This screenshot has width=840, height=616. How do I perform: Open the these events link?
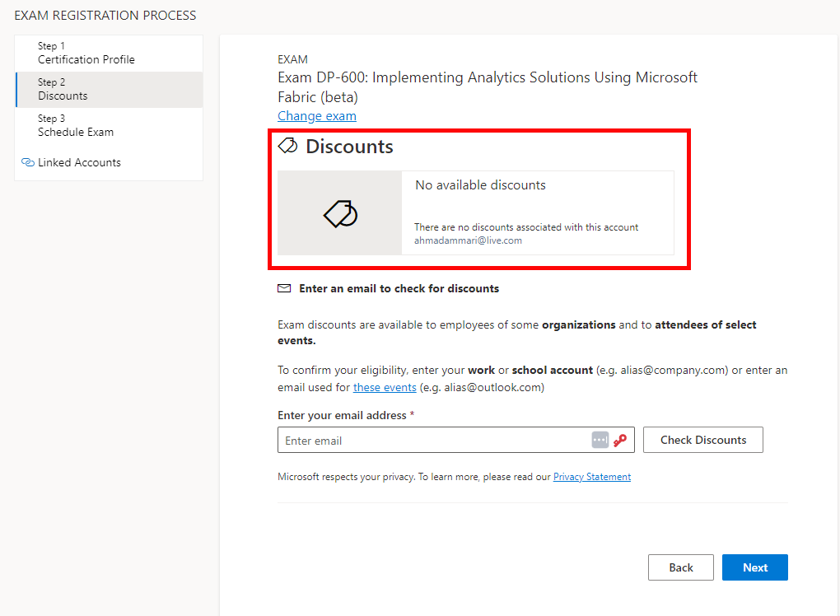385,387
